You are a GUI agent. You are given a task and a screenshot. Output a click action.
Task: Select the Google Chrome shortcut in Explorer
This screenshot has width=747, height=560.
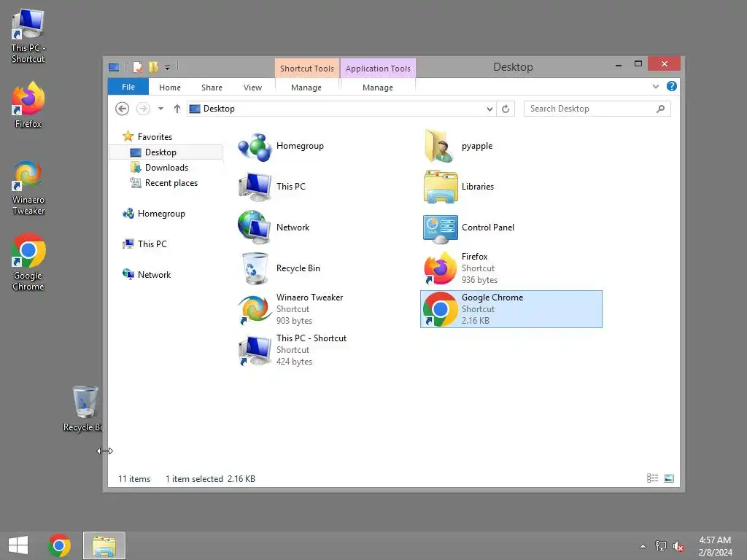[x=511, y=309]
